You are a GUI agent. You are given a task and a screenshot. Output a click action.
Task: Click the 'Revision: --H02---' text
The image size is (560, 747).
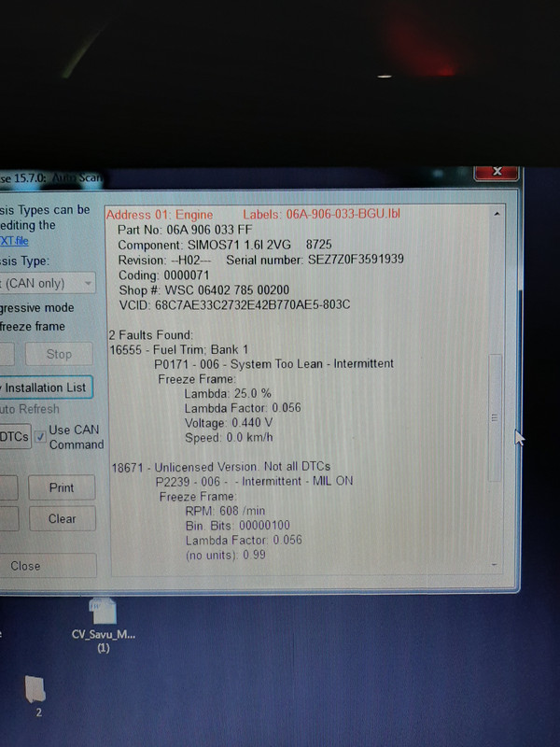tap(165, 261)
